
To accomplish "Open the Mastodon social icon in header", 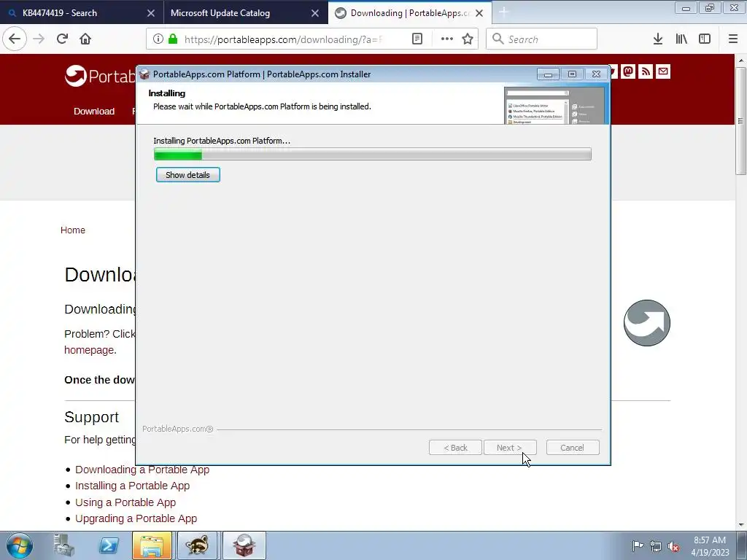I will pyautogui.click(x=628, y=71).
